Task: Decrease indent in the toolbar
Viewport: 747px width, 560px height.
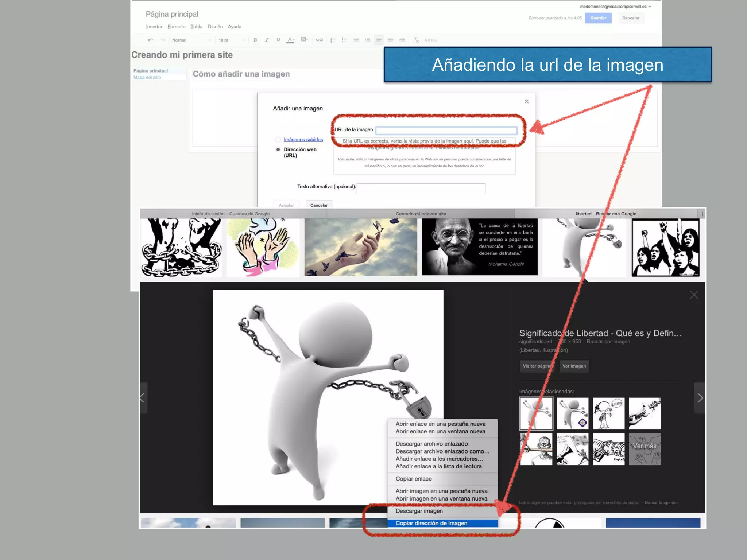Action: point(356,40)
